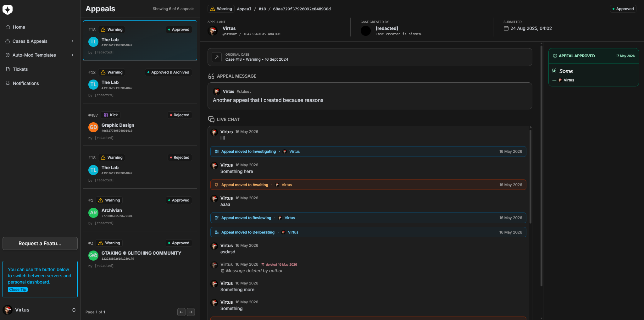Click the Home house icon
Screen dimensions: 644x320
point(8,27)
